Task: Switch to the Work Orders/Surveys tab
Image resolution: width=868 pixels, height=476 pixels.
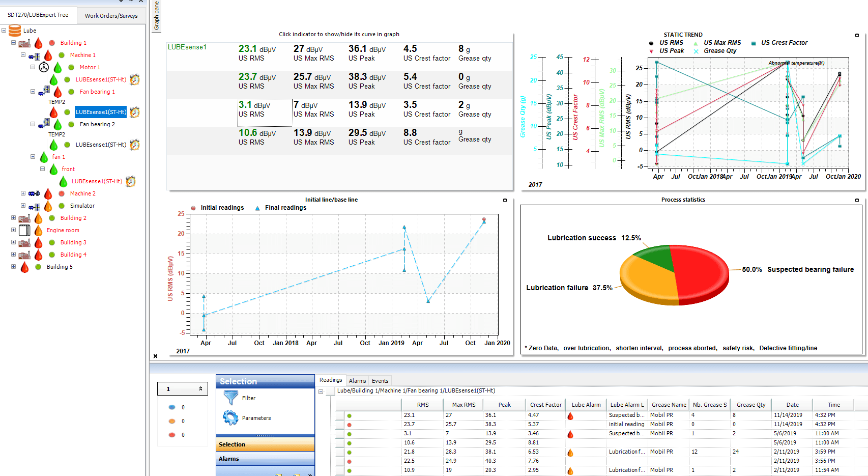Action: click(111, 15)
